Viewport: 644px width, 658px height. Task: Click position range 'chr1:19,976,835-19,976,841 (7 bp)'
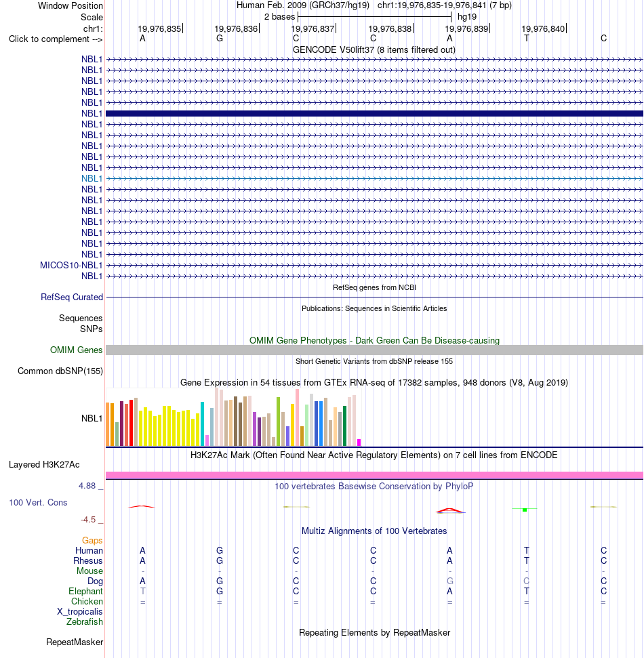(444, 5)
